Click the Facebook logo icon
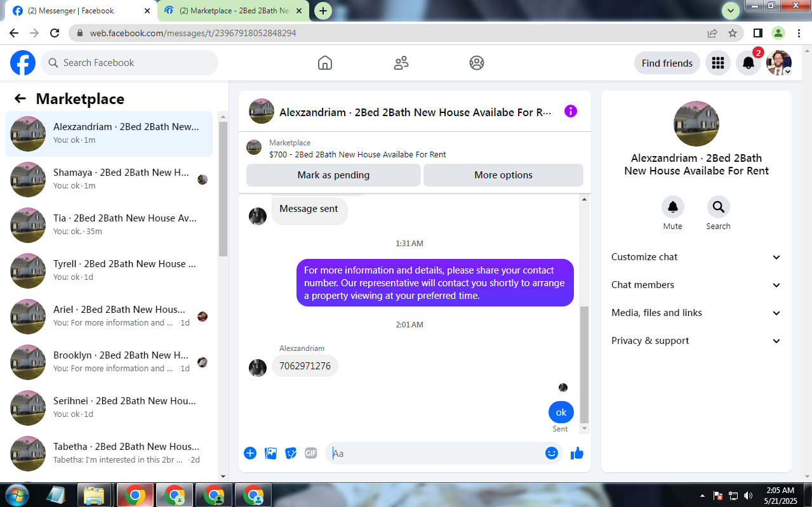Viewport: 812px width, 507px height. pos(23,63)
